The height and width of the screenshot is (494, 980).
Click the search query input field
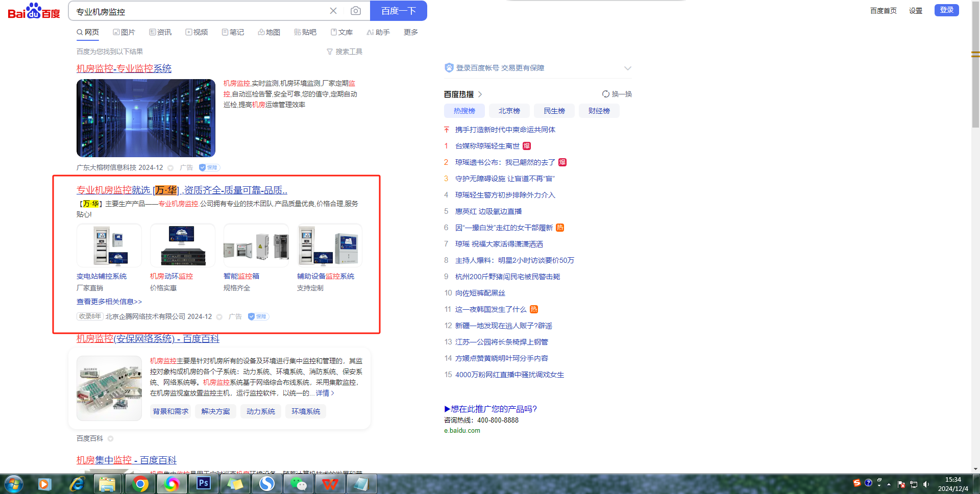coord(199,11)
